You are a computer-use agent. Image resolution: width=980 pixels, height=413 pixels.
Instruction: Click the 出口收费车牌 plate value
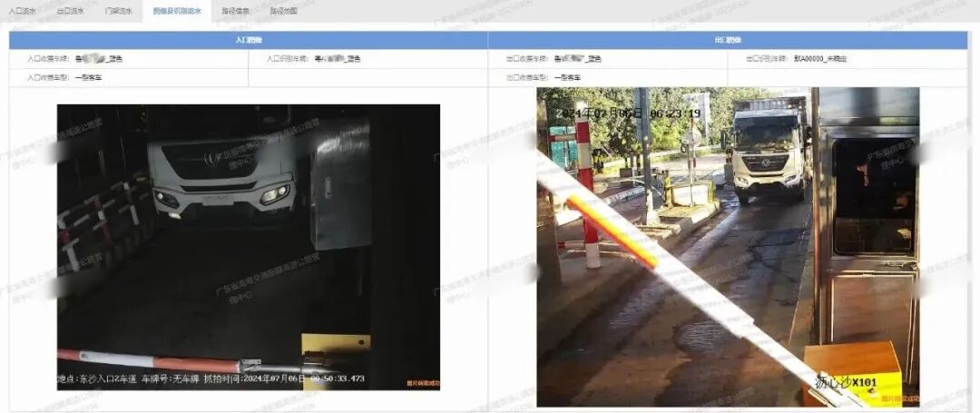coord(576,59)
